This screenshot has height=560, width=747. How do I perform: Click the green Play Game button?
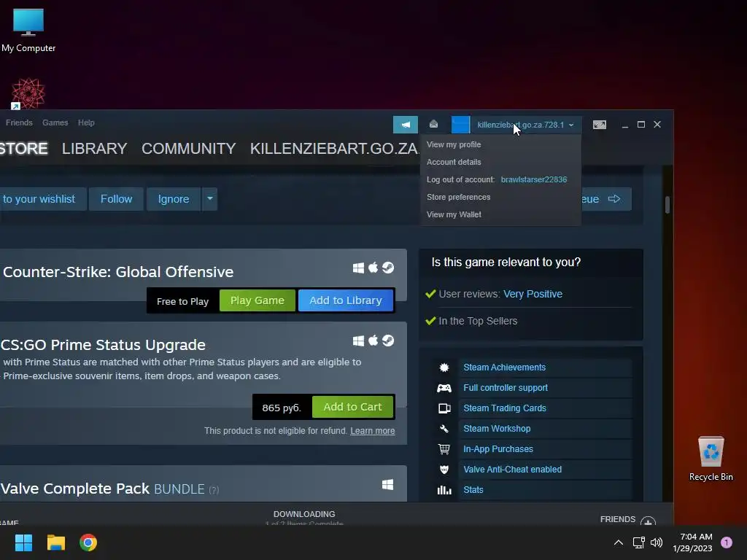pyautogui.click(x=258, y=300)
